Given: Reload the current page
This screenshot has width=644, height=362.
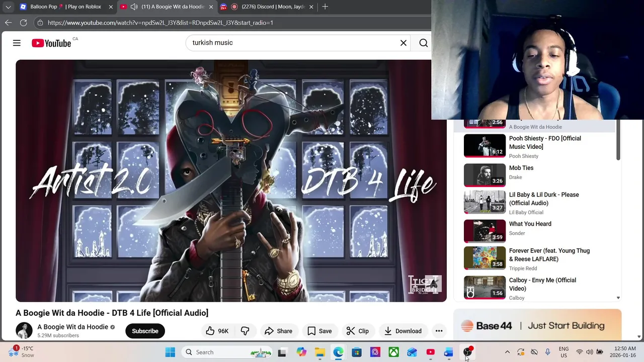Looking at the screenshot, I should click(23, 23).
